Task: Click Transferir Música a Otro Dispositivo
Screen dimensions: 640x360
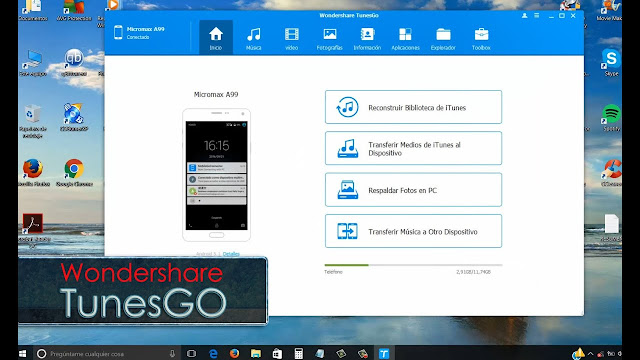Action: click(x=413, y=231)
